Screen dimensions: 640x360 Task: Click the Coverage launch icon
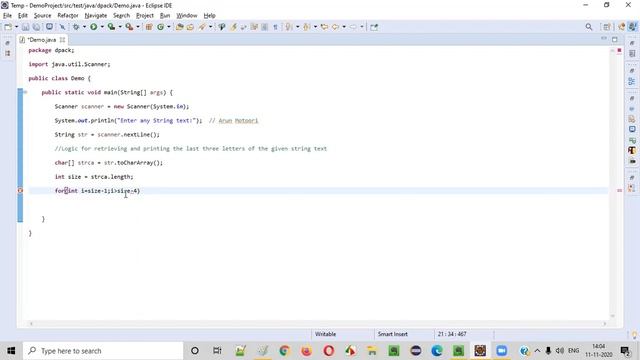[x=111, y=27]
